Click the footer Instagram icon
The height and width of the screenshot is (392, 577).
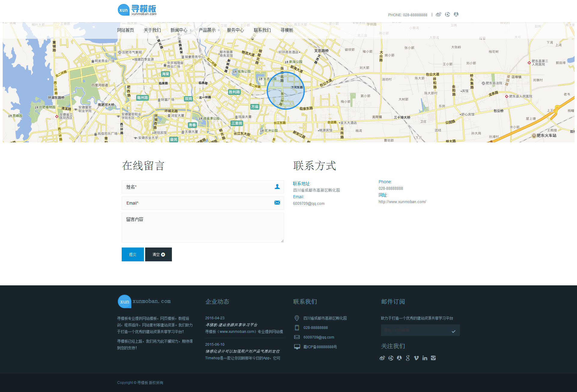433,358
